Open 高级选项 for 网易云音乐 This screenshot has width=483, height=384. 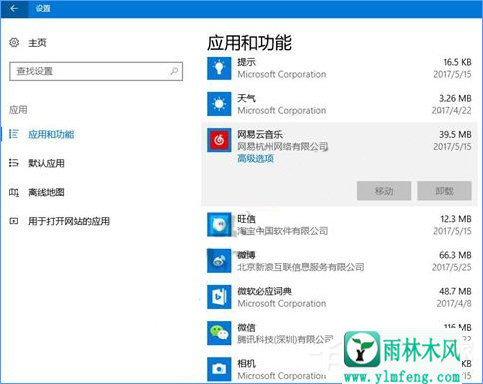click(255, 159)
